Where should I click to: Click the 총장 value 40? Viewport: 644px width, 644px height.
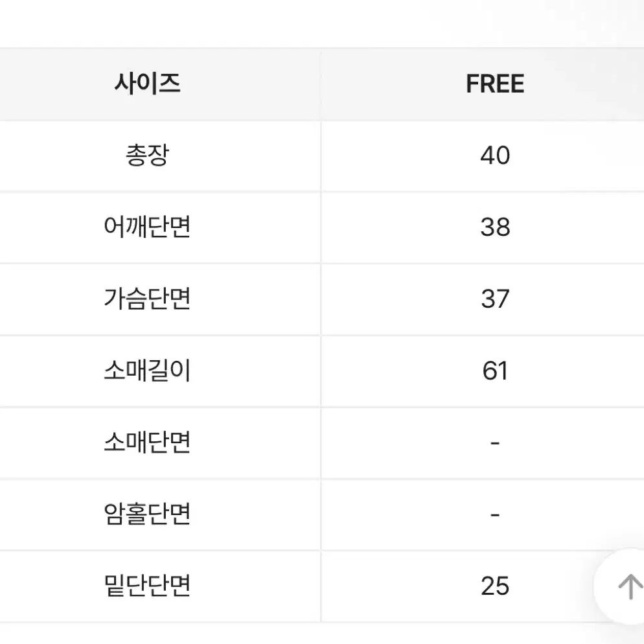coord(495,155)
